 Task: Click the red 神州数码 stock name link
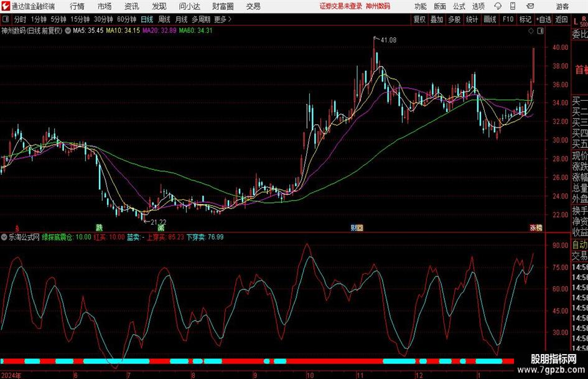click(x=378, y=6)
